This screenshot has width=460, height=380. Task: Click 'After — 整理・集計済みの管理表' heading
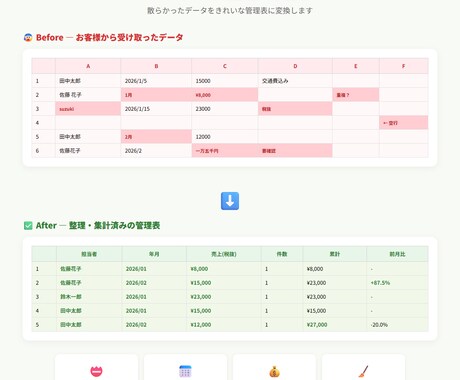[98, 226]
